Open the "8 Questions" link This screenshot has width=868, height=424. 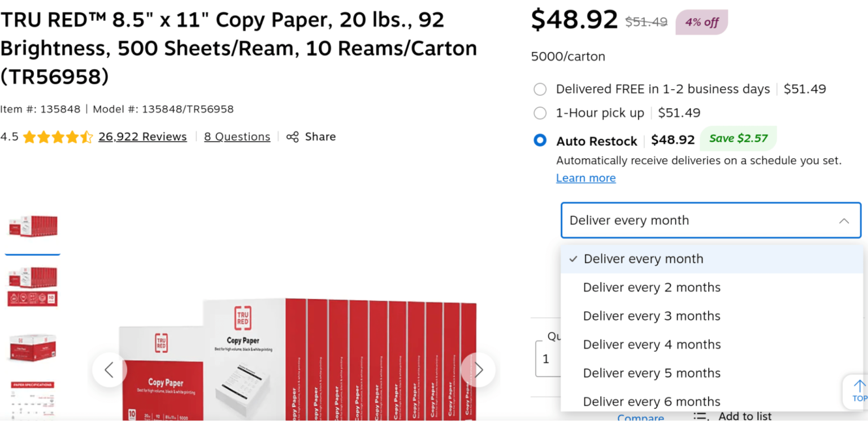(237, 137)
